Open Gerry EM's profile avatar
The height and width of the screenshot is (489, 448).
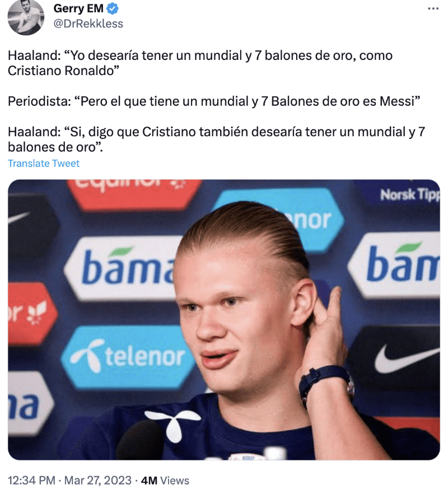26,17
